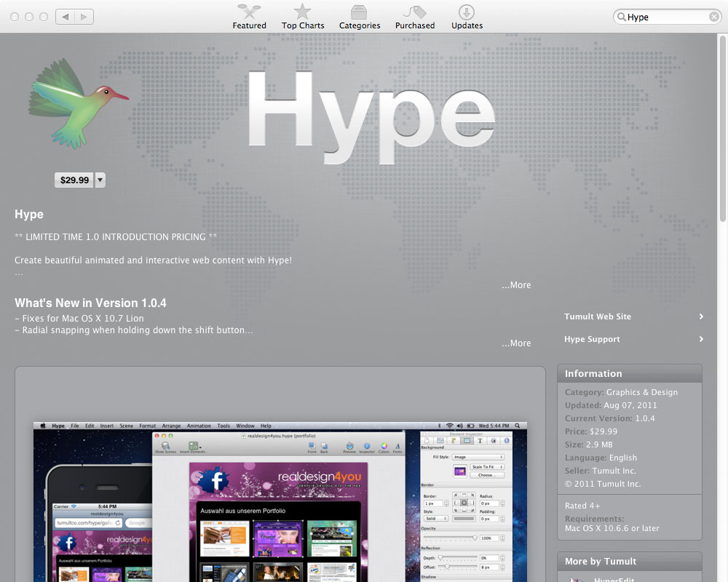Click the What's New in Version 1.0.4 heading

[90, 303]
